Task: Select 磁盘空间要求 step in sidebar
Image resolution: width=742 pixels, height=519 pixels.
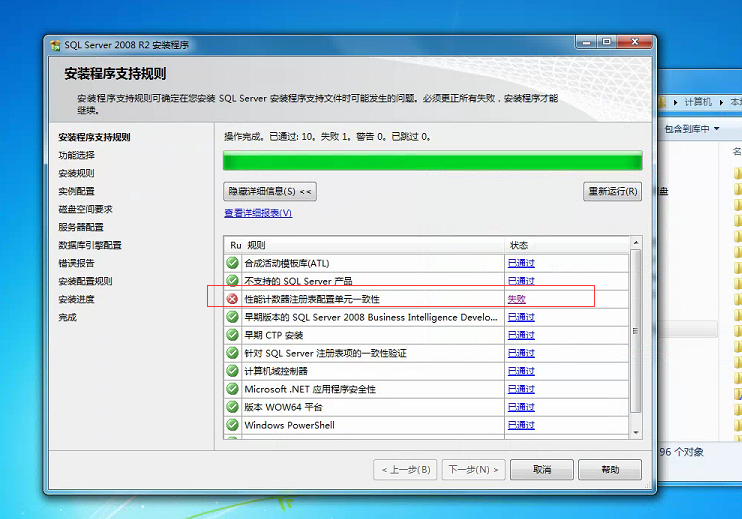Action: pyautogui.click(x=85, y=209)
